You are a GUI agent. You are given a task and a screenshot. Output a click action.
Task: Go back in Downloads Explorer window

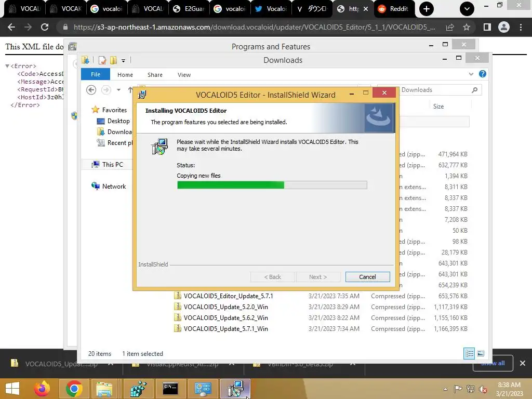(91, 90)
